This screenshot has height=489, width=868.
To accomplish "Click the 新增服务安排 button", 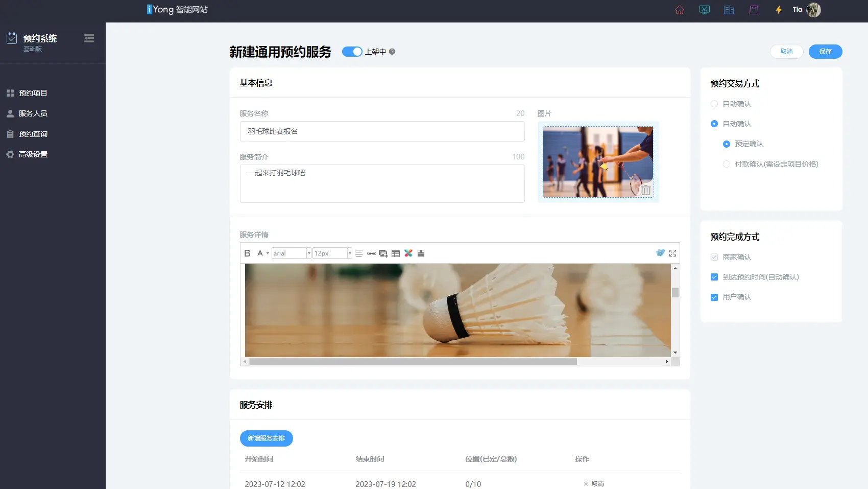I will 266,438.
